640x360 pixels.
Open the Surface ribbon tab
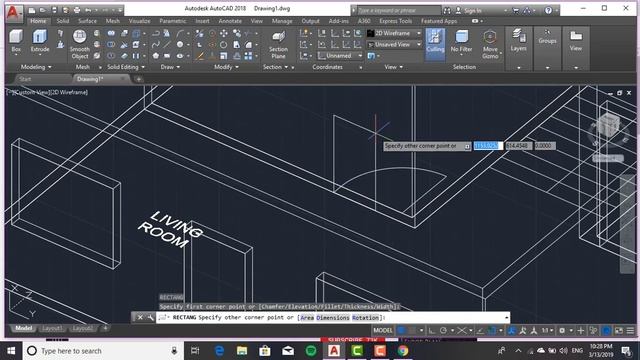coord(87,21)
